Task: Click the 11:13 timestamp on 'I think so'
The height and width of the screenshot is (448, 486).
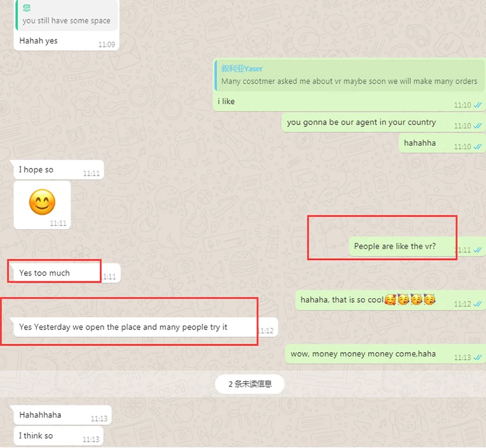Action: (x=91, y=440)
